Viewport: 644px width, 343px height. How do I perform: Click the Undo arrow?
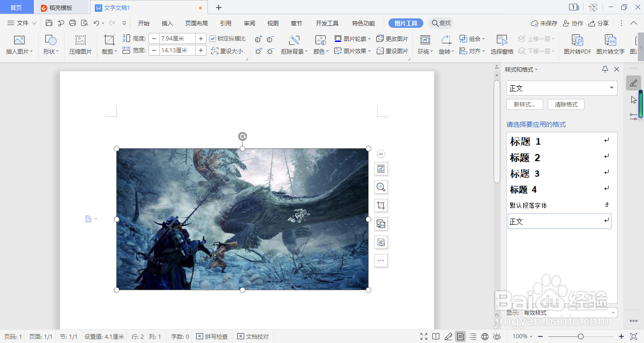point(96,23)
